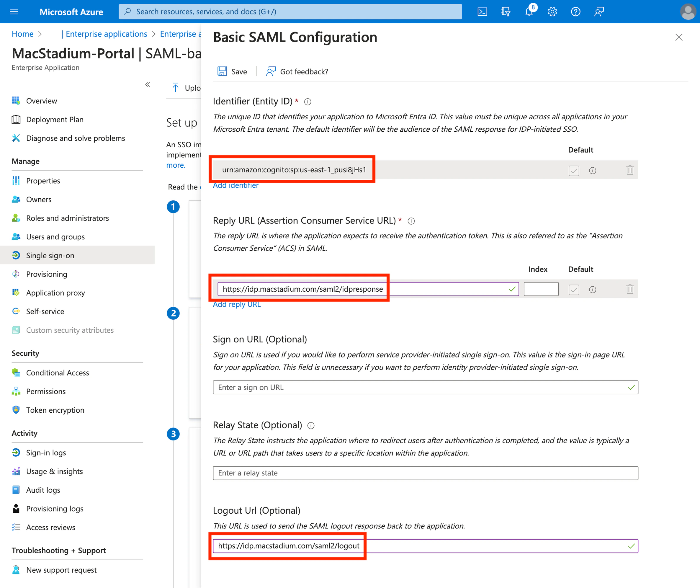
Task: Open Cloud Shell from top bar
Action: tap(482, 12)
